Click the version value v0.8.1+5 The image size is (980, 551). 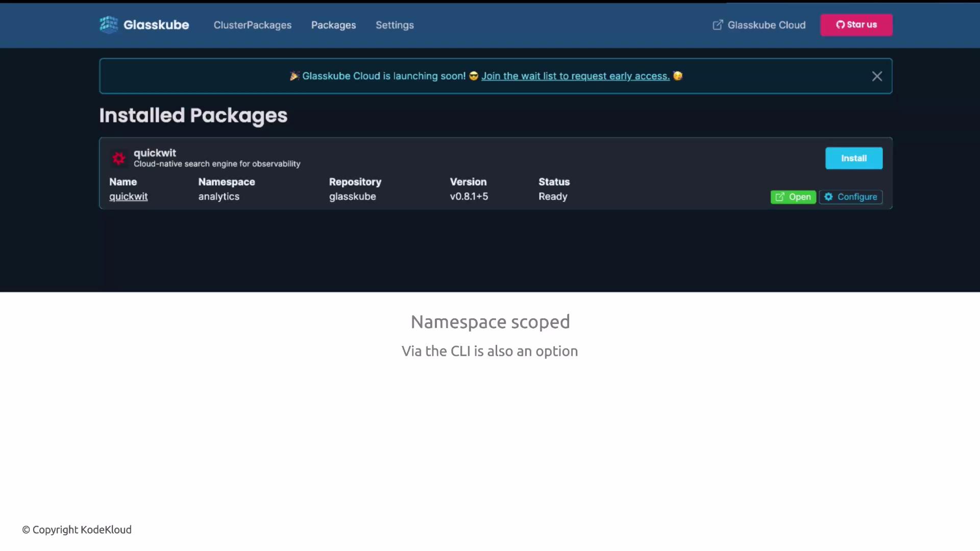tap(469, 196)
